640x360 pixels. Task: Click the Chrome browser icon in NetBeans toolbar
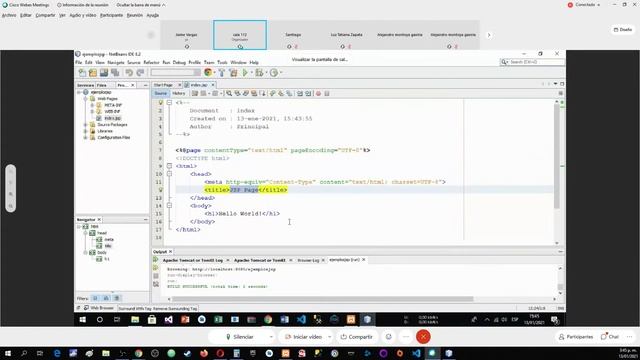(x=208, y=72)
